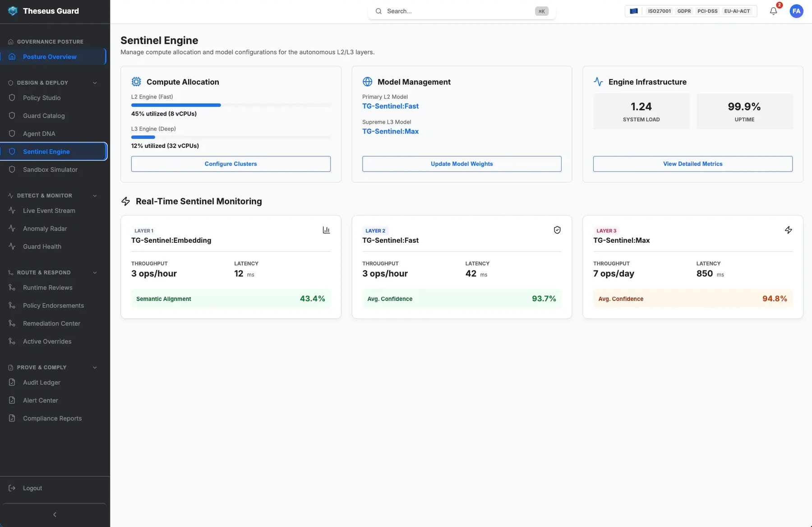Focus the Search input field
The image size is (812, 527).
[458, 11]
